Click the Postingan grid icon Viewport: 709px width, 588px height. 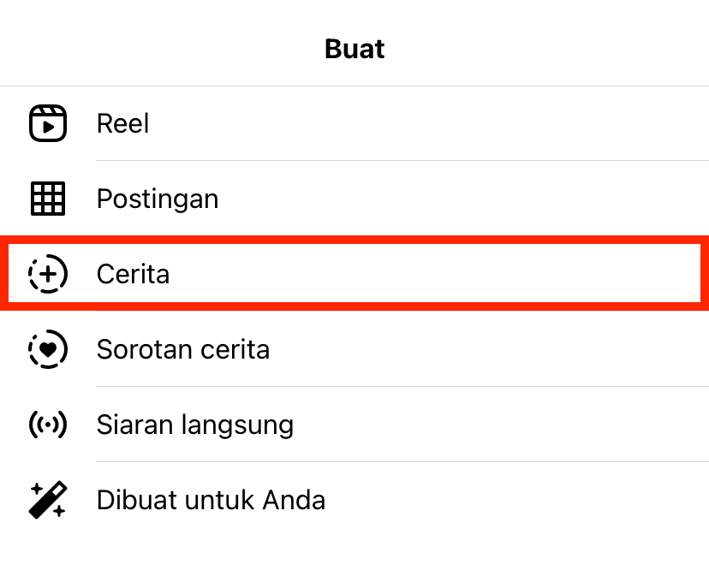coord(48,199)
